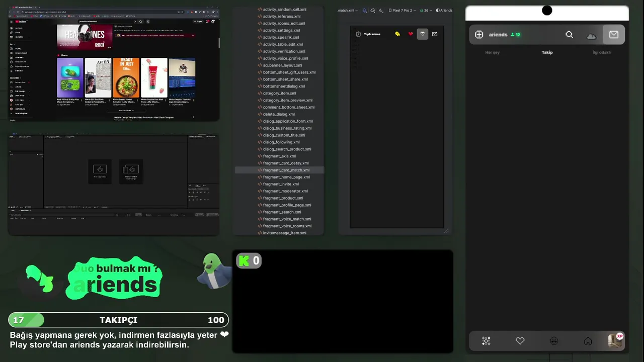Toggle night mode moon icon
The width and height of the screenshot is (644, 362).
pyautogui.click(x=381, y=10)
